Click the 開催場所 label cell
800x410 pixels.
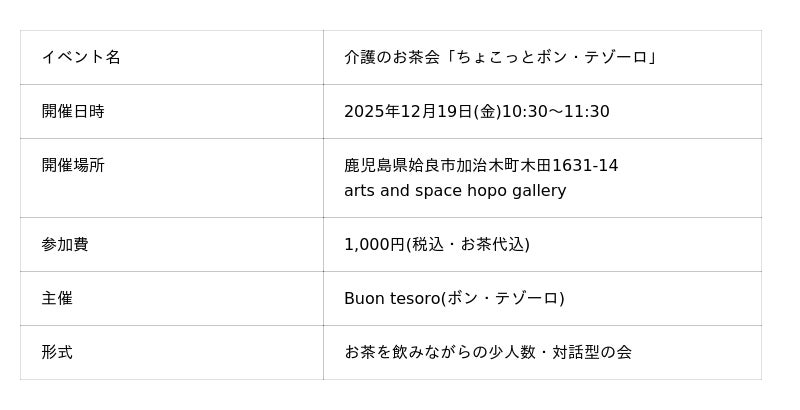[73, 165]
